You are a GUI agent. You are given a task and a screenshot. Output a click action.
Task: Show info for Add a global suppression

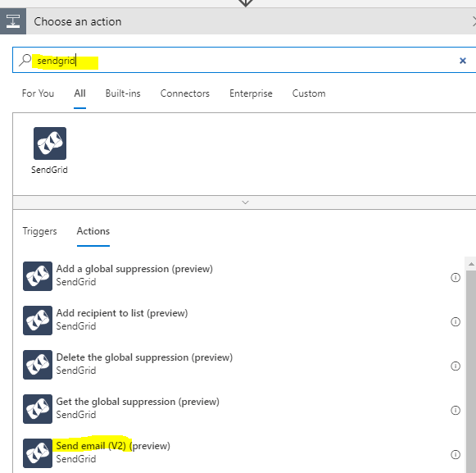click(456, 277)
